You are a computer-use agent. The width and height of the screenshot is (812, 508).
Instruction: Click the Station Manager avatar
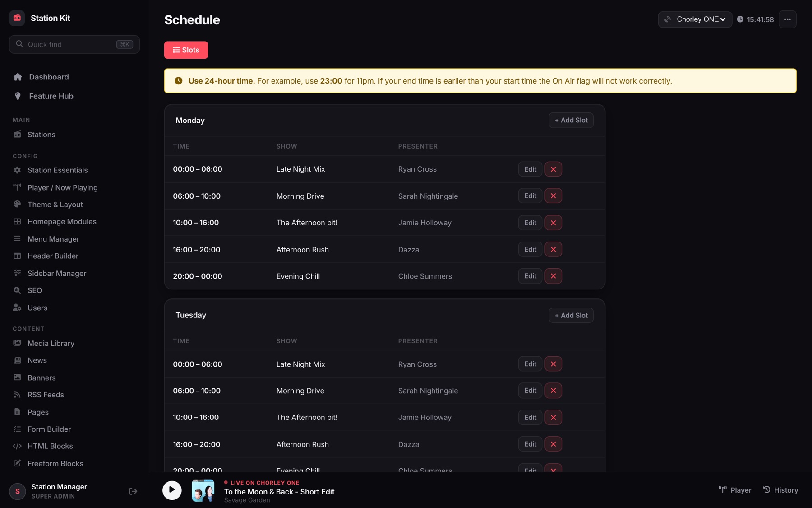pos(18,491)
